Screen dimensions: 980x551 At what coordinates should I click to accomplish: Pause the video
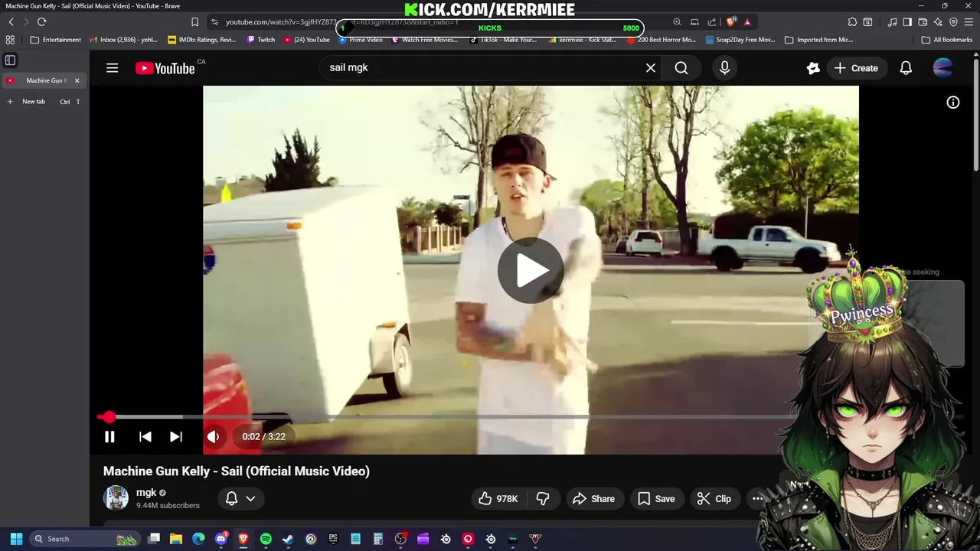click(109, 437)
